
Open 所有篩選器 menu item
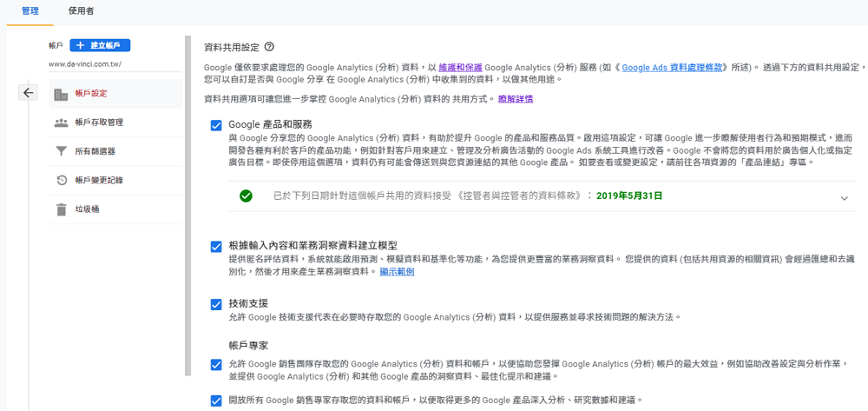115,152
